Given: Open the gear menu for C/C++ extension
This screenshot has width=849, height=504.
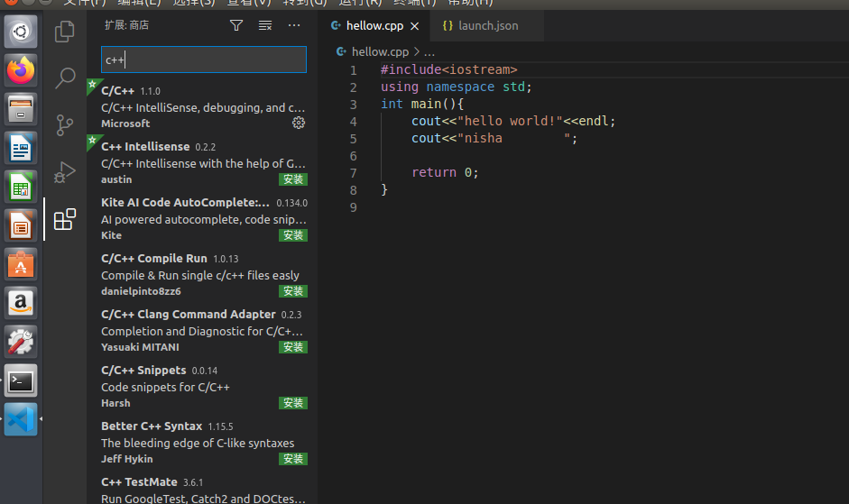Looking at the screenshot, I should (299, 123).
